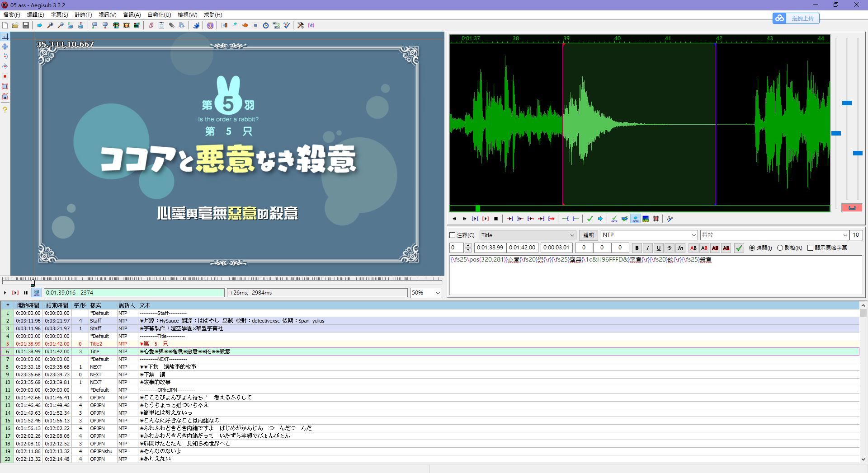The width and height of the screenshot is (868, 473).
Task: Click the Underline U formatting button
Action: pyautogui.click(x=659, y=248)
